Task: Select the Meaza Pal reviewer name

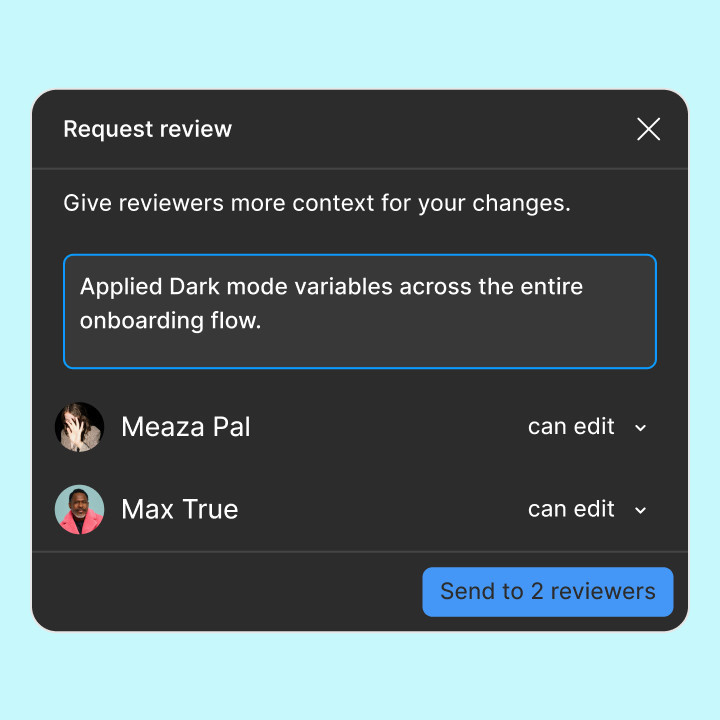Action: (x=186, y=427)
